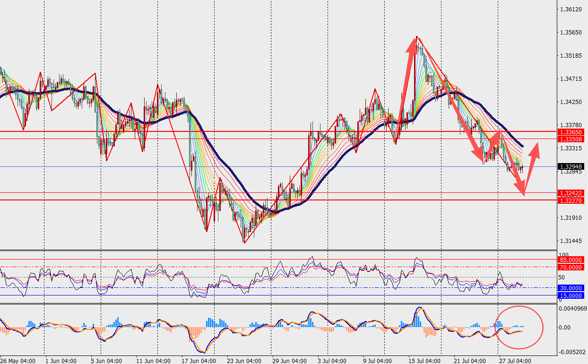This screenshot has height=364, width=588.
Task: Click the black current price tag 1.32948
Action: pos(571,166)
